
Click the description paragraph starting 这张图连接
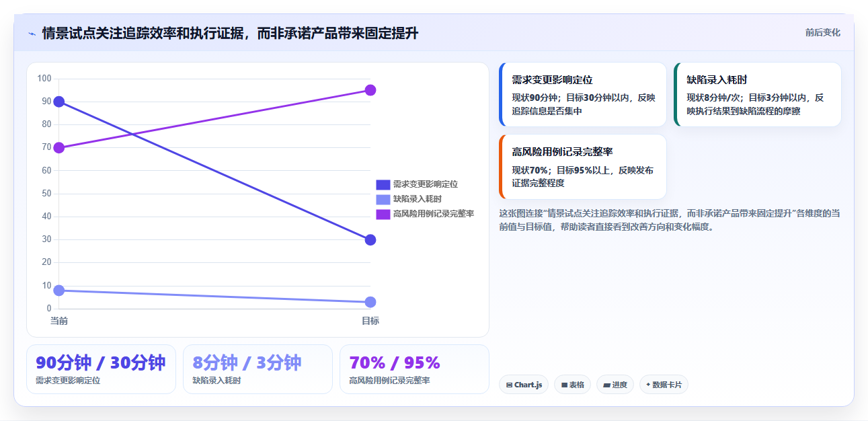670,220
